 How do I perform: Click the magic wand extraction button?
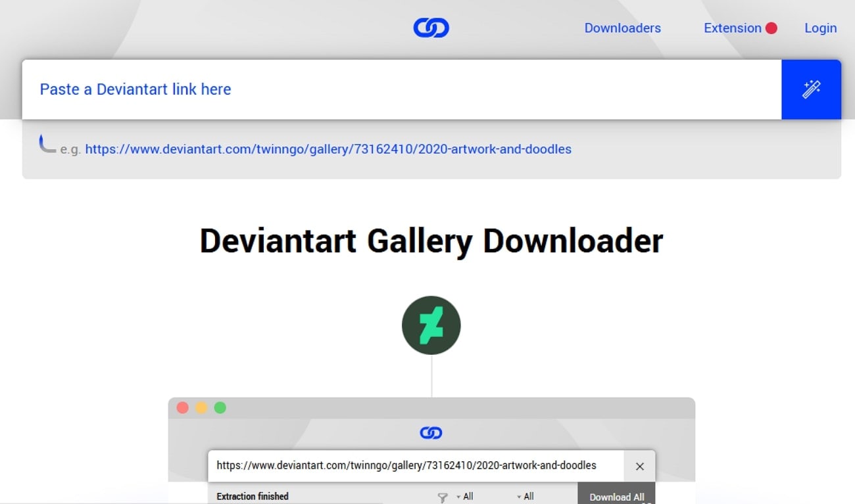pyautogui.click(x=811, y=89)
